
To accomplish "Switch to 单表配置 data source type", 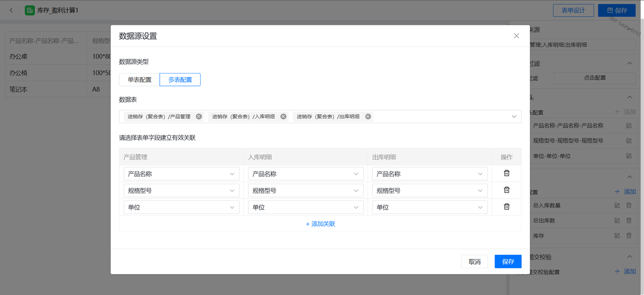I will (139, 80).
